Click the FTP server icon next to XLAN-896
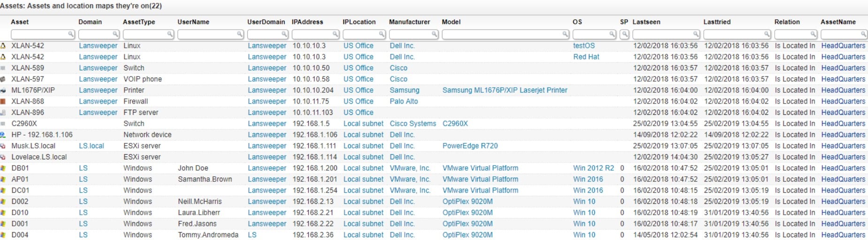Image resolution: width=868 pixels, height=240 pixels. (3, 113)
